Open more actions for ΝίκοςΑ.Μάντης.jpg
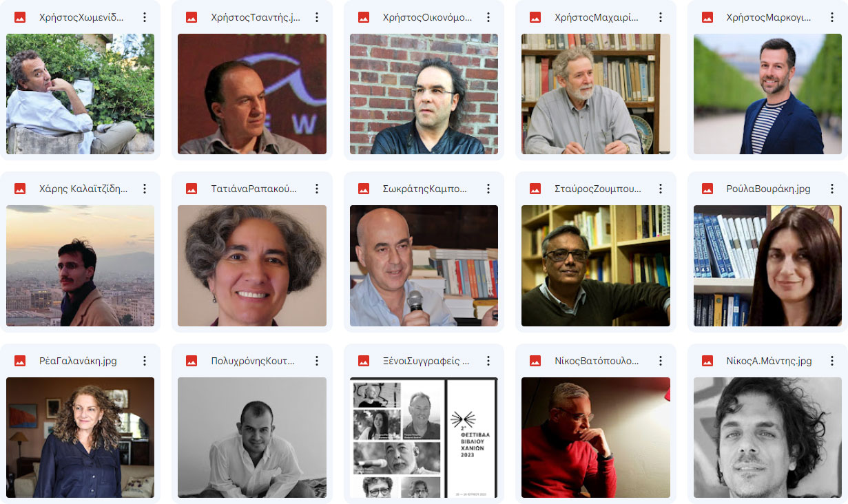Image resolution: width=848 pixels, height=504 pixels. click(x=832, y=361)
